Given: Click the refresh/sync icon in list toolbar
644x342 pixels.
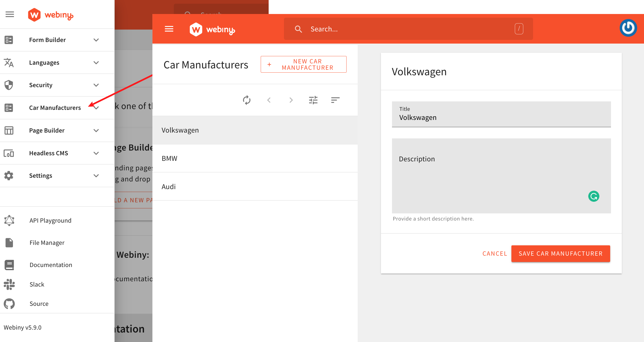Looking at the screenshot, I should (x=247, y=100).
